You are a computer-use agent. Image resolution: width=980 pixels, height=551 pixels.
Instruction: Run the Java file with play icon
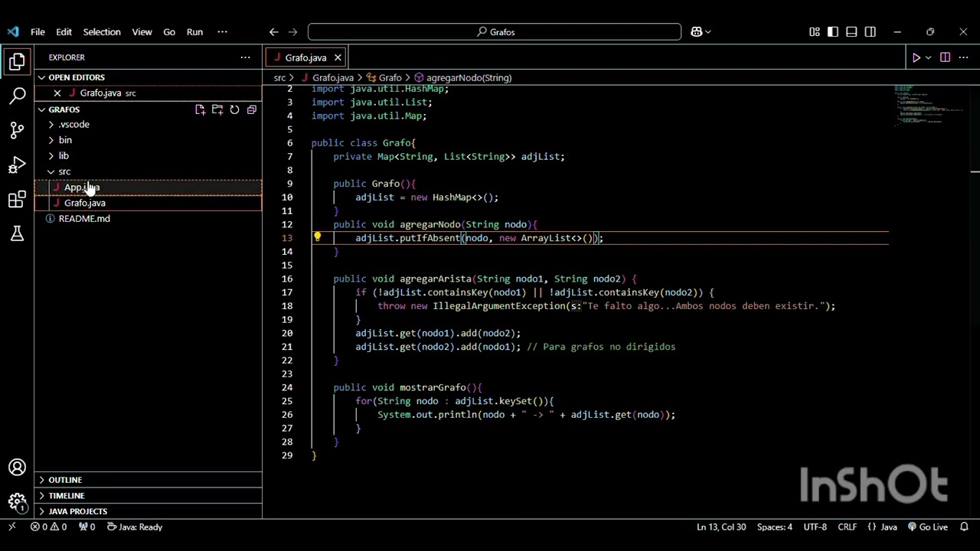point(916,57)
